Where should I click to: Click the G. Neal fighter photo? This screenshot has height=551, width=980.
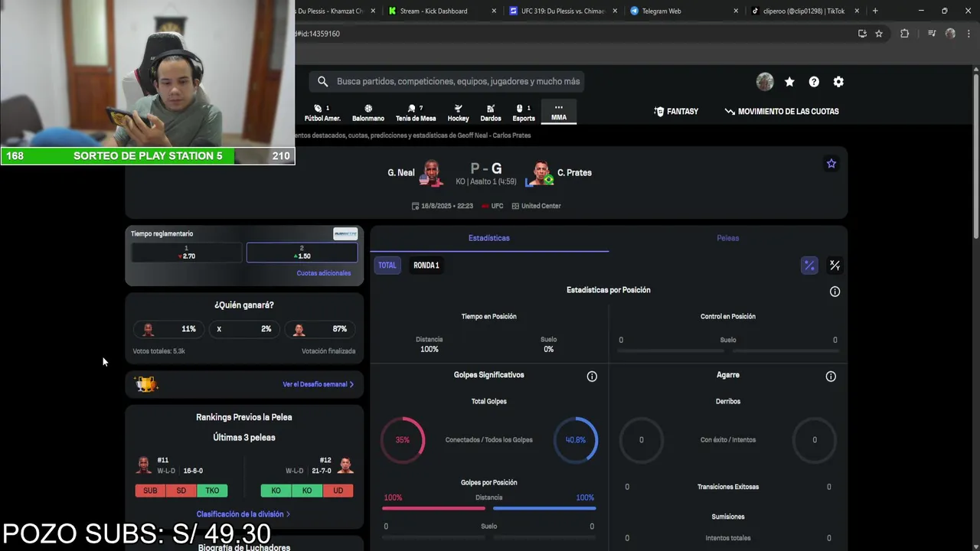tap(432, 174)
